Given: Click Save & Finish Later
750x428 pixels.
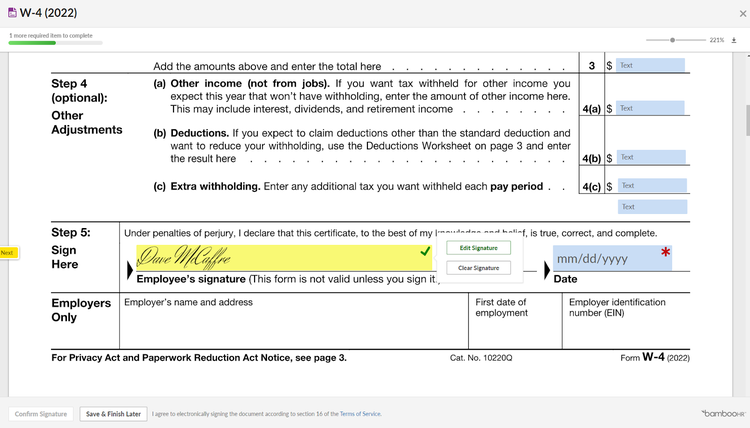Looking at the screenshot, I should (x=113, y=414).
